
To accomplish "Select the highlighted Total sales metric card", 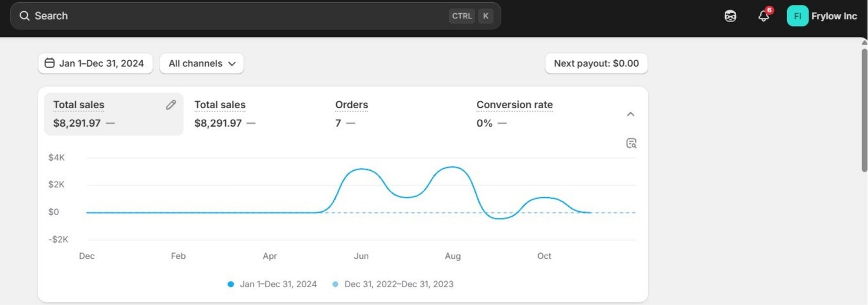I will (x=108, y=114).
